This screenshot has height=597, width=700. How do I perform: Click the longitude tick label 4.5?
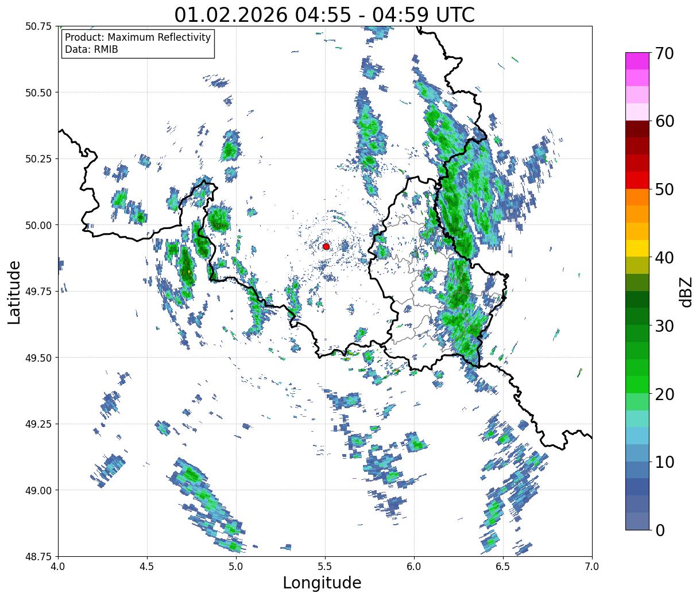147,567
